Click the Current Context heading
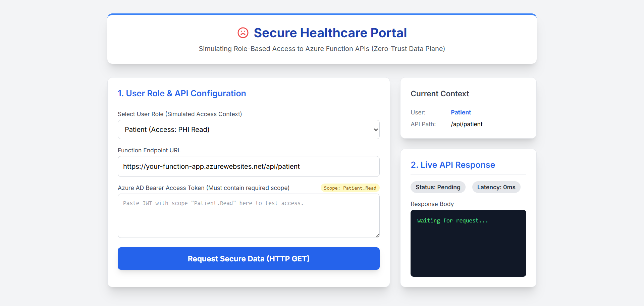644x306 pixels. click(x=440, y=94)
